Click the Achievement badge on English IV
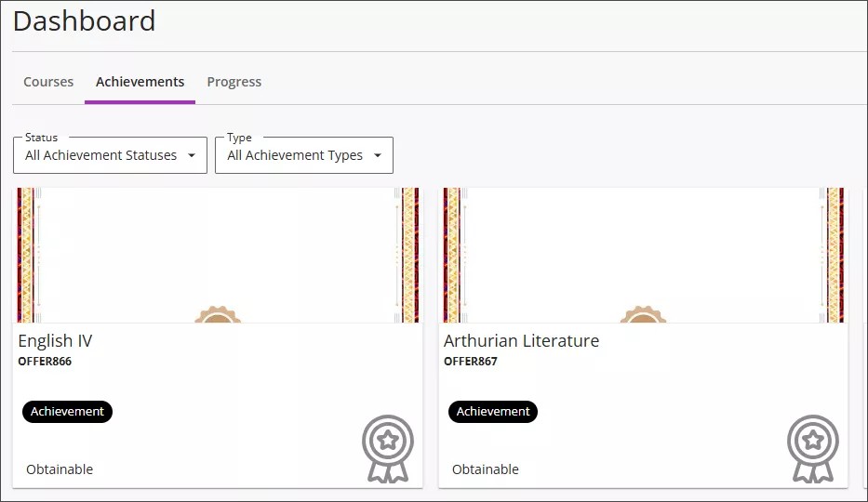 pyautogui.click(x=67, y=412)
